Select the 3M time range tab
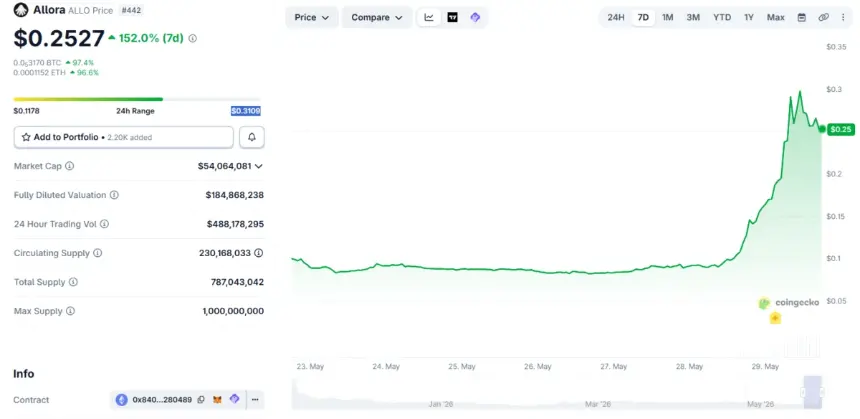Screen dimensions: 860x419 pos(693,18)
